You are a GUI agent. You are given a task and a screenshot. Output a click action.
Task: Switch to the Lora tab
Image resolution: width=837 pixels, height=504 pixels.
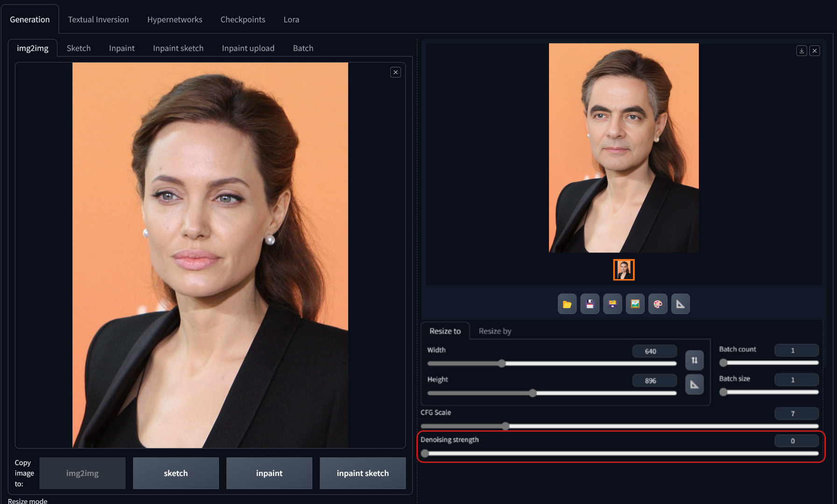pyautogui.click(x=291, y=20)
